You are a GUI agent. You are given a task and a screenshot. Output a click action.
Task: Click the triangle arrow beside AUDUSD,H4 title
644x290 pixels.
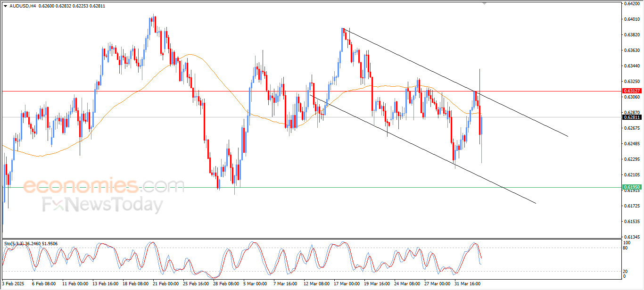tap(5, 6)
